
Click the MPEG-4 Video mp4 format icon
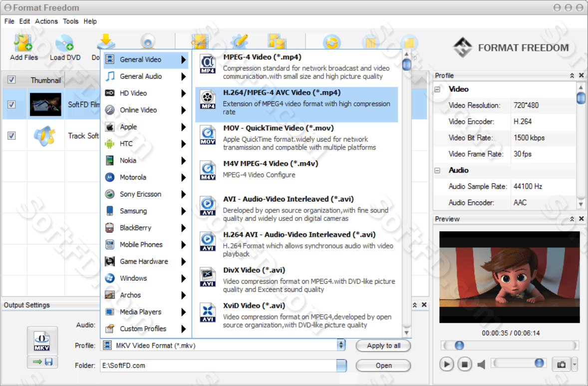tap(207, 64)
